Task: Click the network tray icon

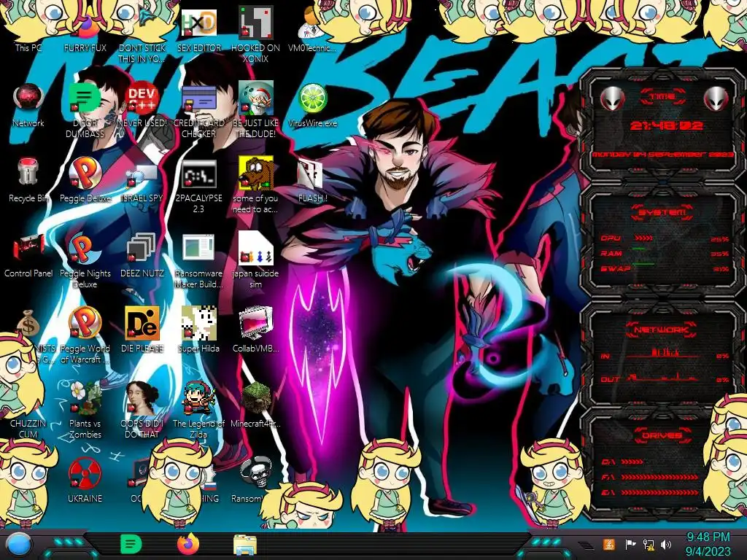Action: 649,544
